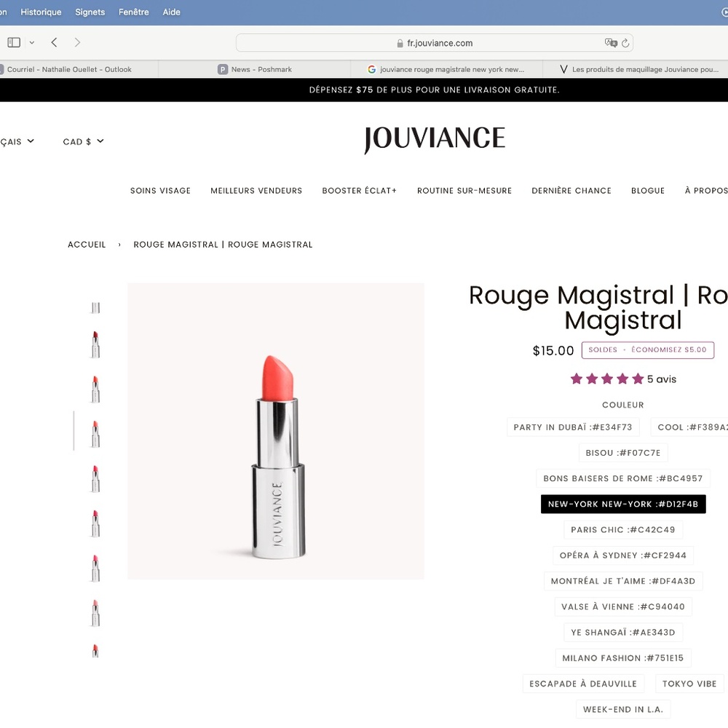
Task: Reload the page with the refresh icon
Action: point(625,43)
